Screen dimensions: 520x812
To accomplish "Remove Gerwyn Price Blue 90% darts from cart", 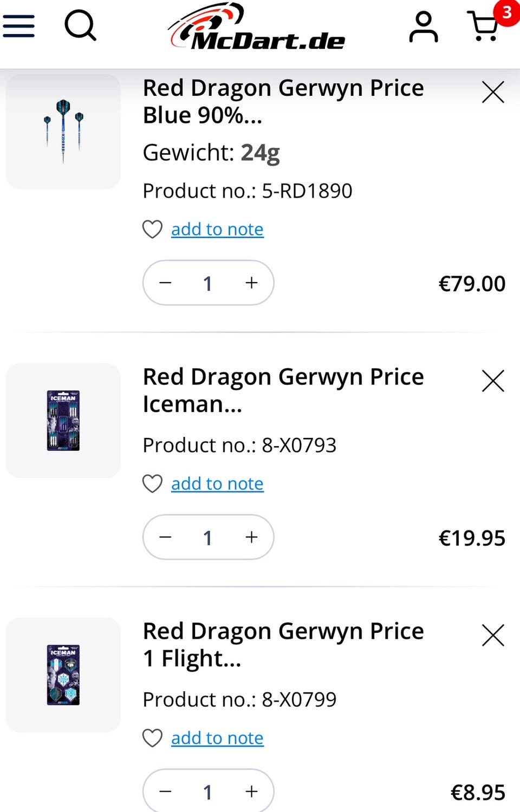I will [493, 92].
